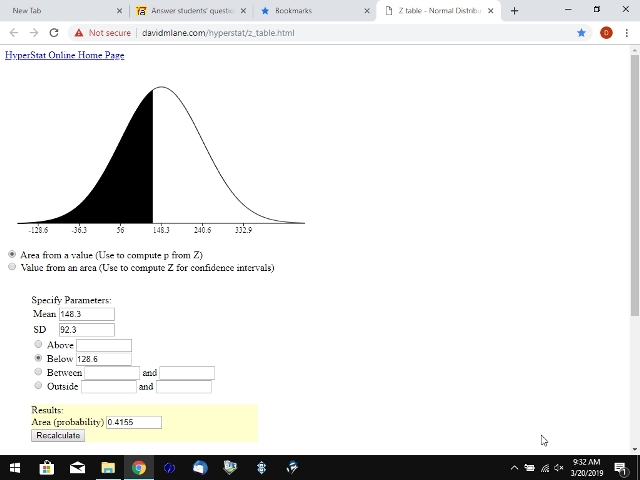The height and width of the screenshot is (480, 640).
Task: Select the Outside radio button
Action: (38, 385)
